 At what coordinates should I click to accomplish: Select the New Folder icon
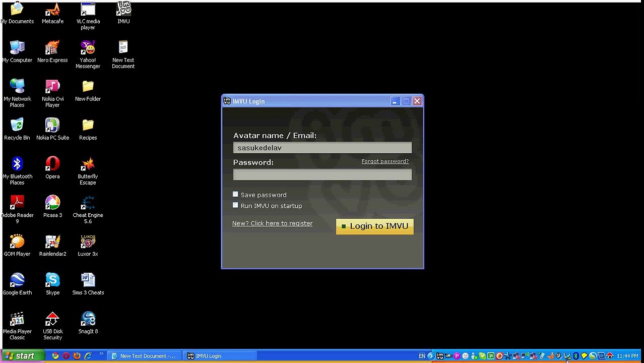point(88,90)
